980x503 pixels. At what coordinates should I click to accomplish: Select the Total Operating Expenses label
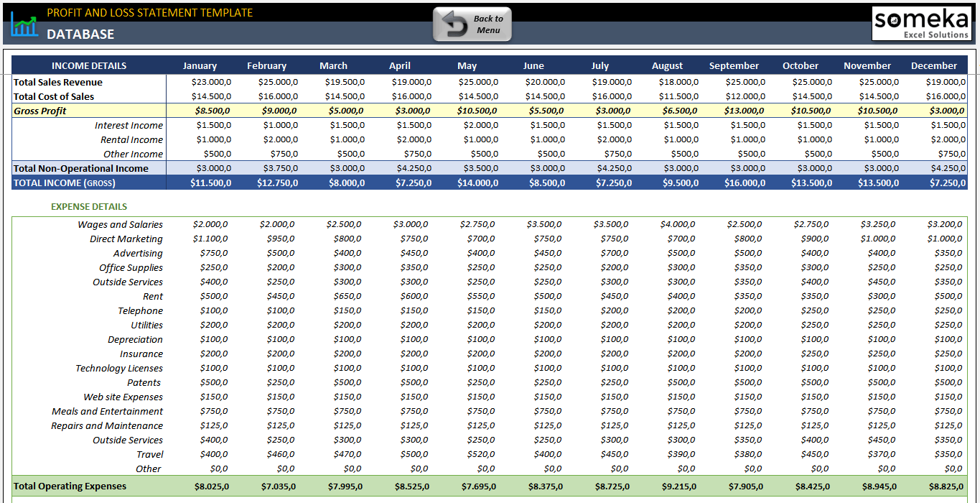70,486
